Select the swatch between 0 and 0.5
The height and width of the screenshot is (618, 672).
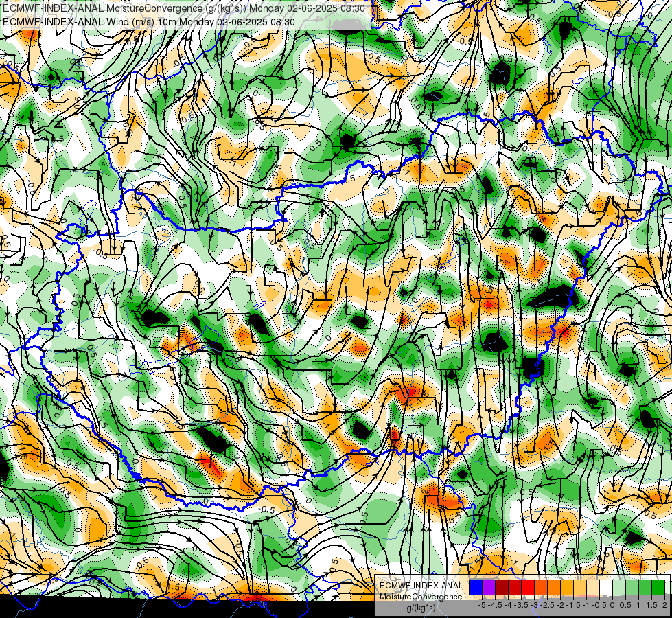coord(619,587)
